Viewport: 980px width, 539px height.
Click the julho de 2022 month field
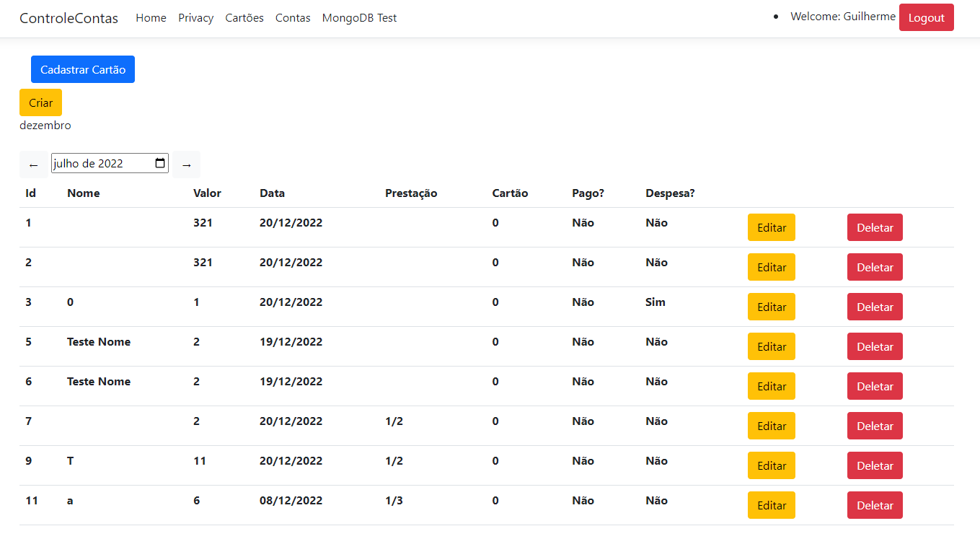[110, 164]
